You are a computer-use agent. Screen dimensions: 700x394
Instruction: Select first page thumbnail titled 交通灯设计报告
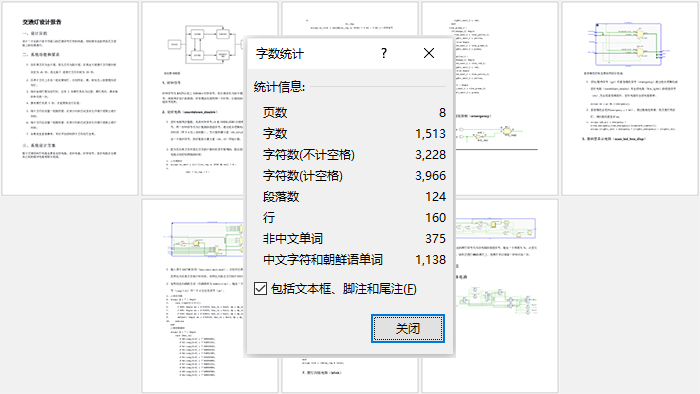point(70,99)
